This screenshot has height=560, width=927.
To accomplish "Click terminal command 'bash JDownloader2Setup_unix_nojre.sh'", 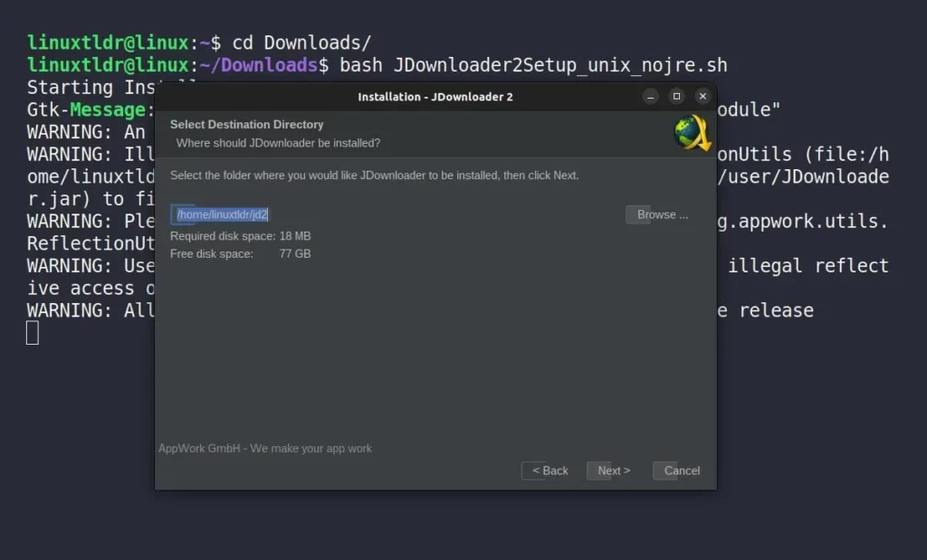I will pyautogui.click(x=533, y=65).
